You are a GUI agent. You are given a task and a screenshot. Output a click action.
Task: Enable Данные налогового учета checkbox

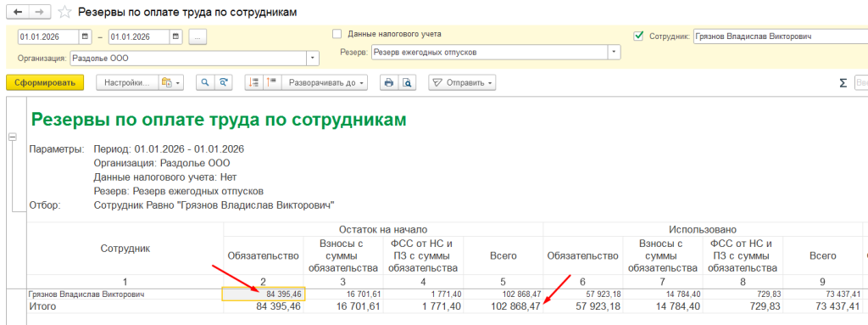[337, 34]
